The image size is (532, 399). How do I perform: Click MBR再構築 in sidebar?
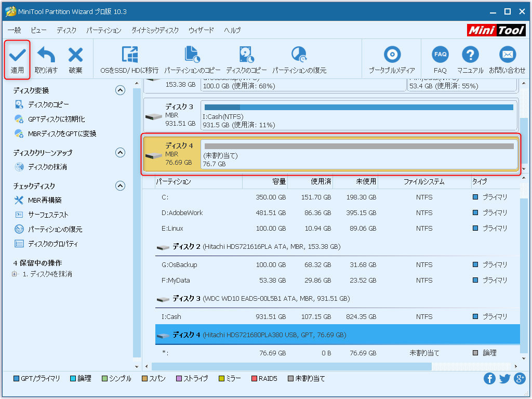coord(45,200)
